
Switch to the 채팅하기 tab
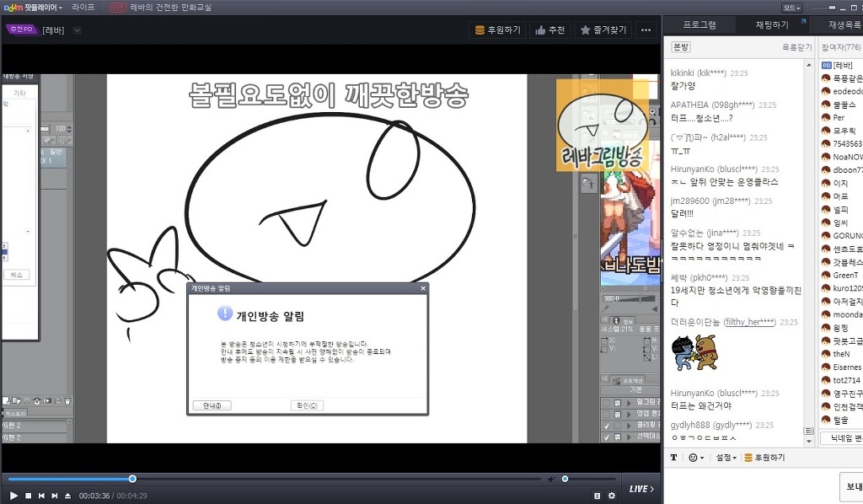click(x=772, y=24)
